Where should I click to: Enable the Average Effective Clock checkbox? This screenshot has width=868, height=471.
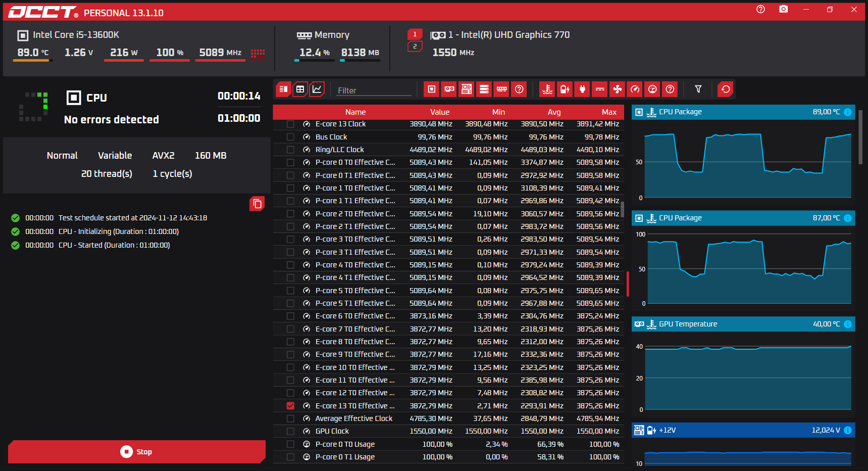click(290, 418)
